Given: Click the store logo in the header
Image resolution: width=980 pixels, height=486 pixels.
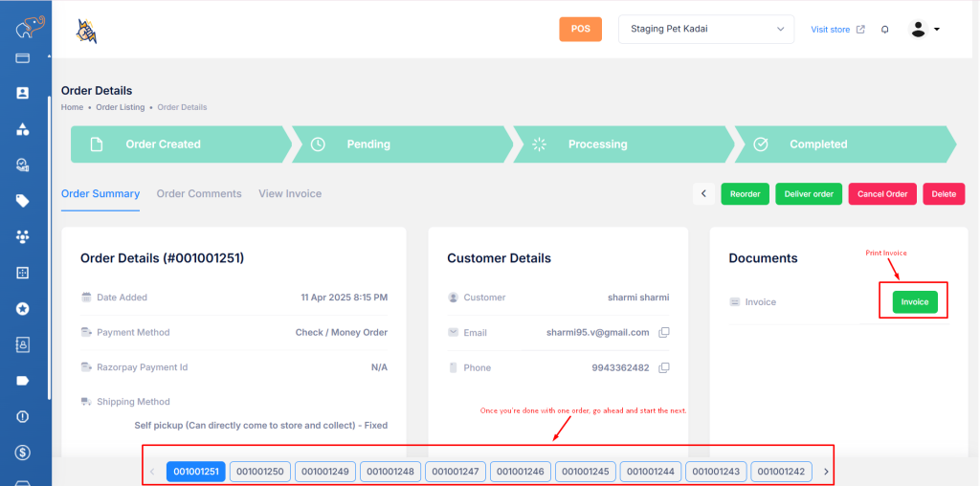Looking at the screenshot, I should 86,32.
